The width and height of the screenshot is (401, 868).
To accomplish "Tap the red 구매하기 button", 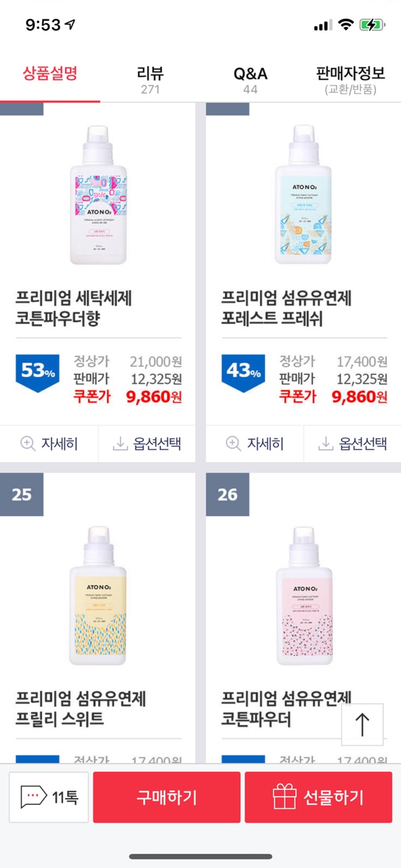I will [x=167, y=797].
